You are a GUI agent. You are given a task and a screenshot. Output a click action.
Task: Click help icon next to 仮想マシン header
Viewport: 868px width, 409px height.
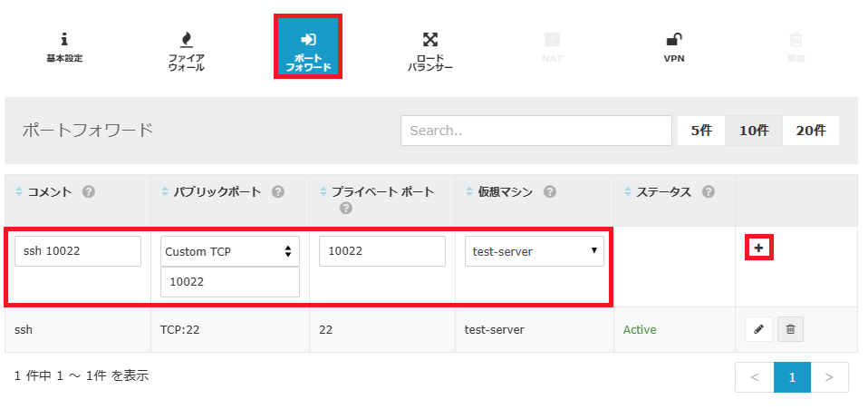click(x=550, y=192)
